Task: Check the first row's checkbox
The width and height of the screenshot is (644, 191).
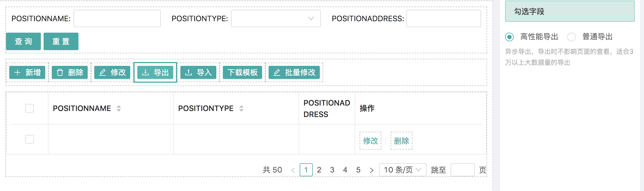Action: pyautogui.click(x=29, y=139)
